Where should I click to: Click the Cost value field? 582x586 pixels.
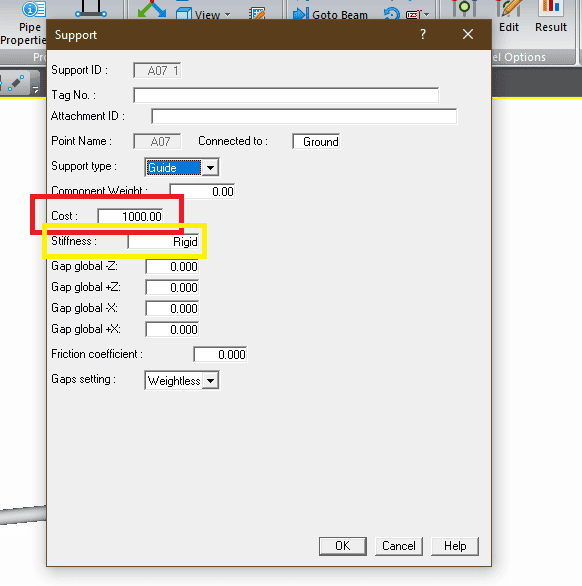(x=130, y=216)
